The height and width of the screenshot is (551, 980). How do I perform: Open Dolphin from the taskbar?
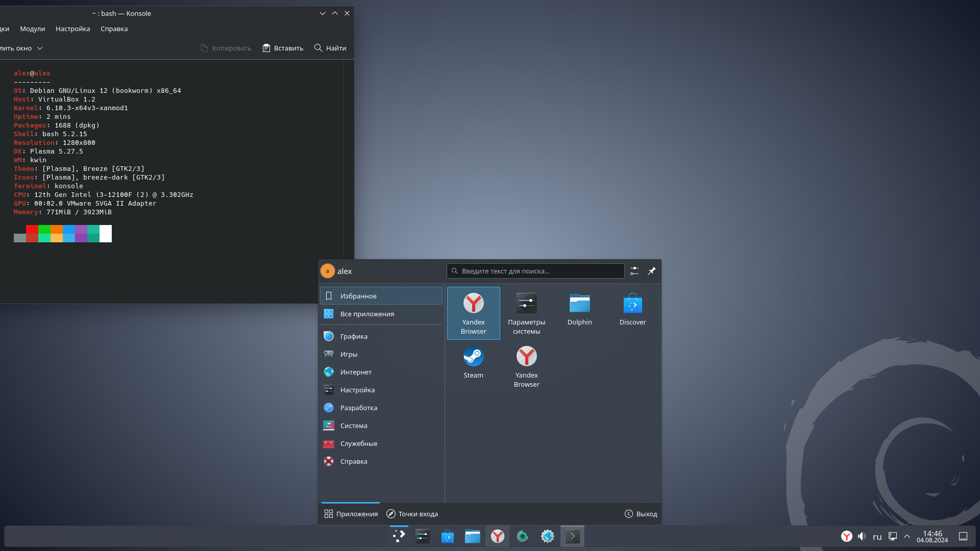coord(473,536)
